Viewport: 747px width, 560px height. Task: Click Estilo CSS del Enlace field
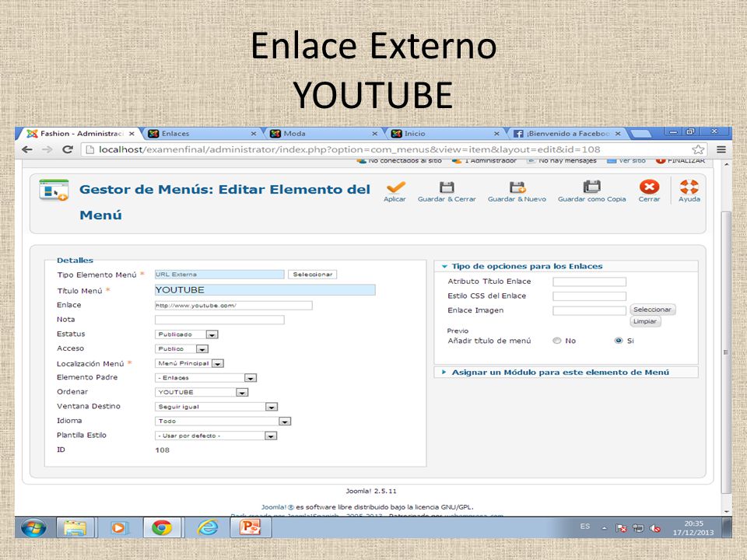click(589, 296)
